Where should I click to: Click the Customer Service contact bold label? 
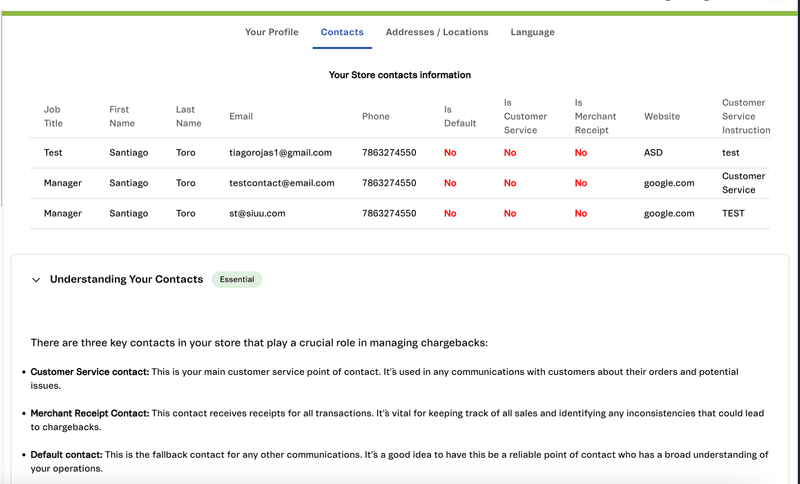(90, 372)
